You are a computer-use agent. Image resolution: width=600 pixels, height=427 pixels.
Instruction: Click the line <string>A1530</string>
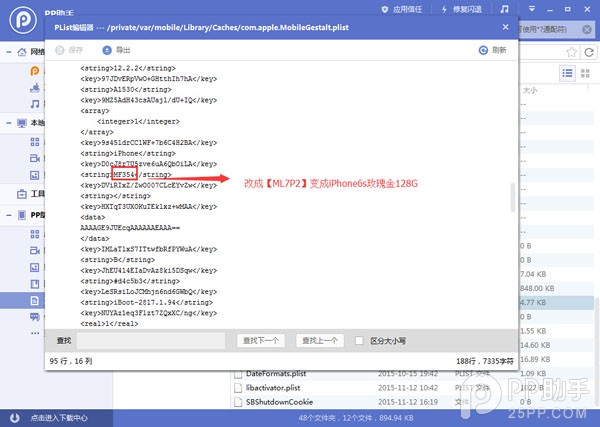coord(126,90)
